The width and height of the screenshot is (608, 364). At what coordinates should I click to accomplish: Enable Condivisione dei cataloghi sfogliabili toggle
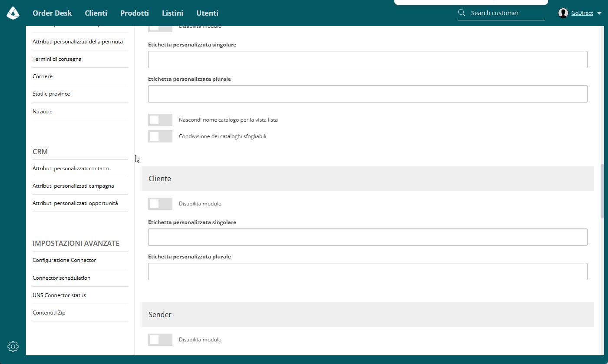(160, 136)
